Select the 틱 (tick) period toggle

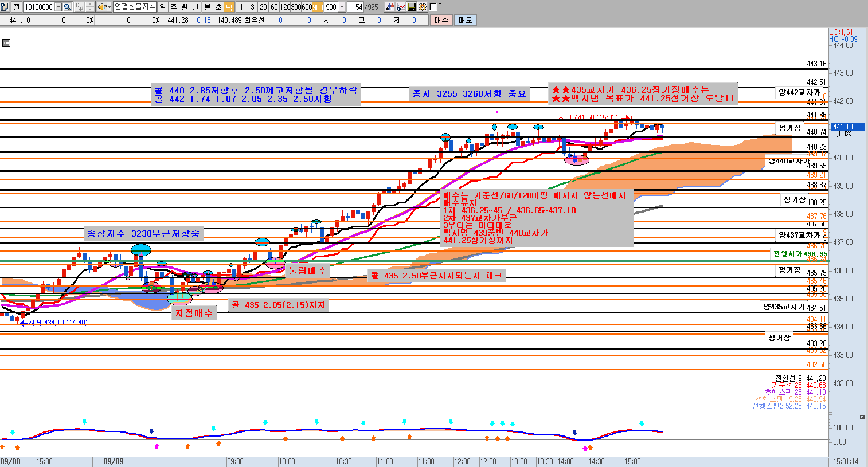(229, 7)
